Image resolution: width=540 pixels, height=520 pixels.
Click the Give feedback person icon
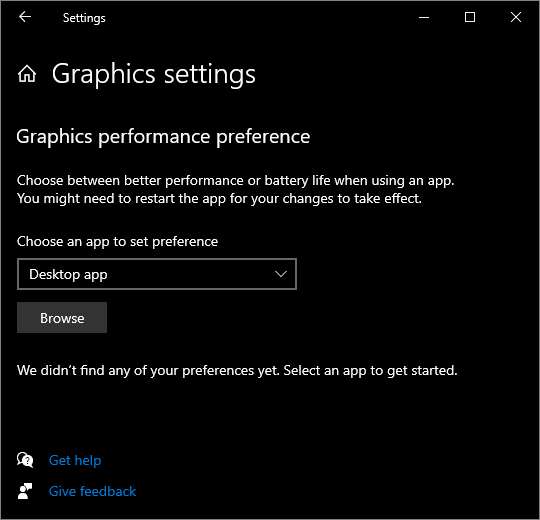[25, 491]
